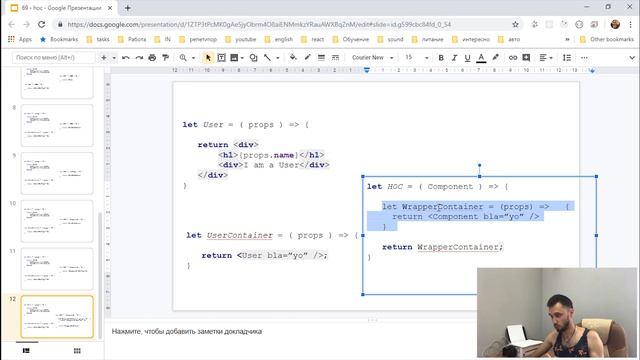
Task: Click the zoom magnifier tool
Action: click(x=183, y=58)
